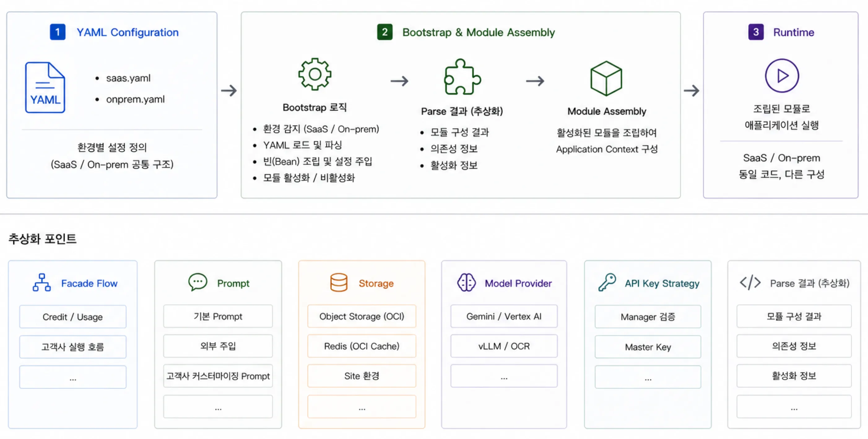Click the Bootstrap & Module Assembly heading
The height and width of the screenshot is (439, 868).
(479, 32)
